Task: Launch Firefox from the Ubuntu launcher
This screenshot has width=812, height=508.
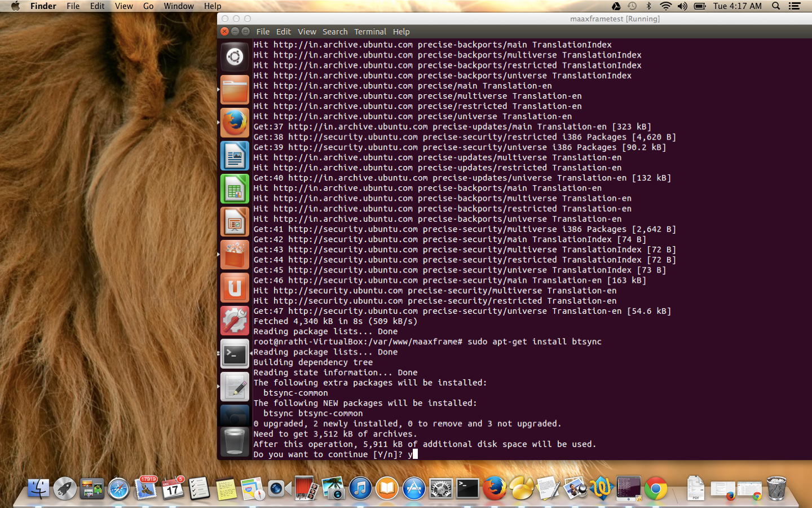Action: coord(235,122)
